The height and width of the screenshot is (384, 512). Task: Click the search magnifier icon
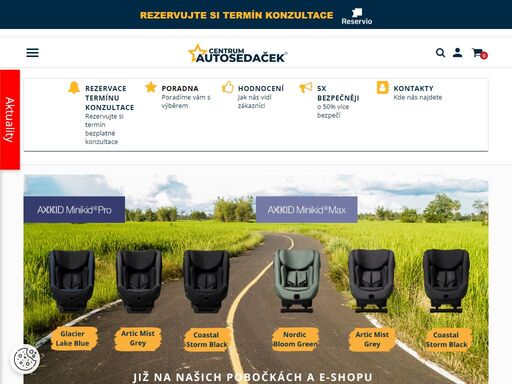(440, 53)
